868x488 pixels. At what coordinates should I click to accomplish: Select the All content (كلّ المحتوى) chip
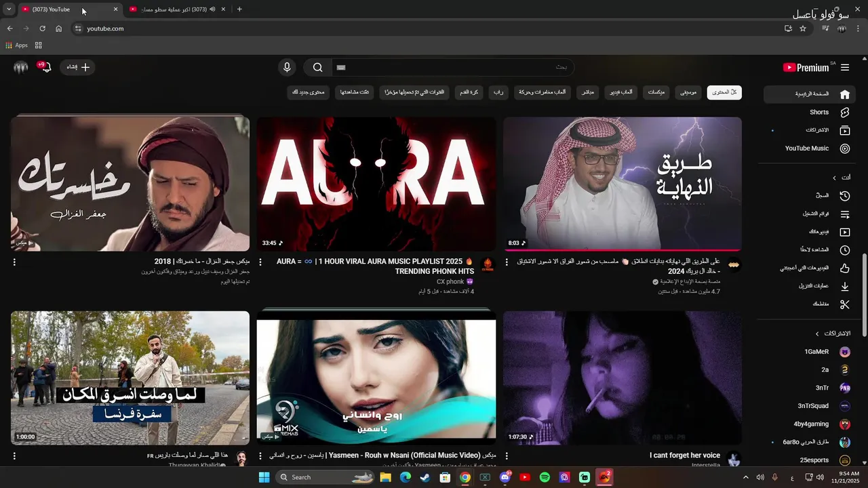(x=724, y=92)
